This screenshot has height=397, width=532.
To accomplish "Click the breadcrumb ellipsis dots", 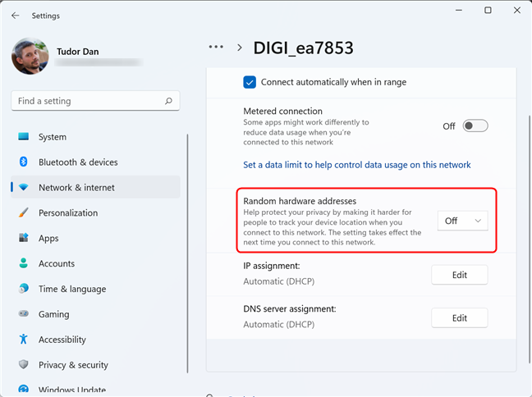I will coord(216,47).
